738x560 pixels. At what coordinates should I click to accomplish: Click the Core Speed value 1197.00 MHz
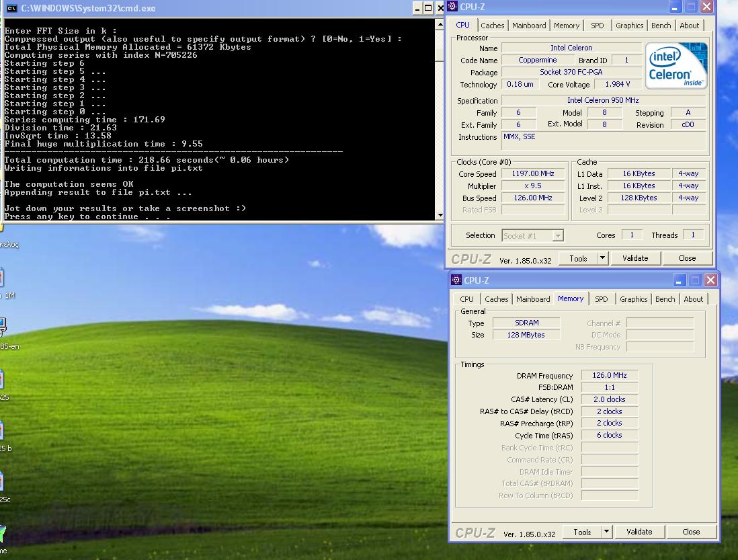pos(533,173)
